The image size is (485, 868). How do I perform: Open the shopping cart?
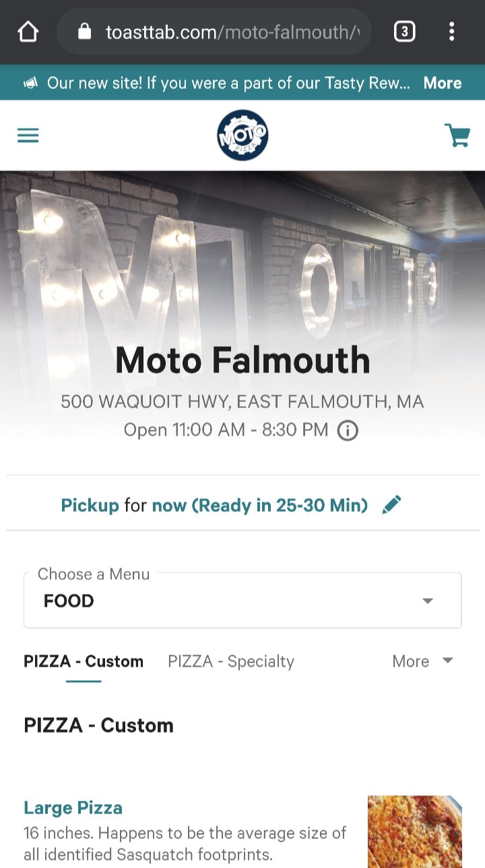(457, 135)
